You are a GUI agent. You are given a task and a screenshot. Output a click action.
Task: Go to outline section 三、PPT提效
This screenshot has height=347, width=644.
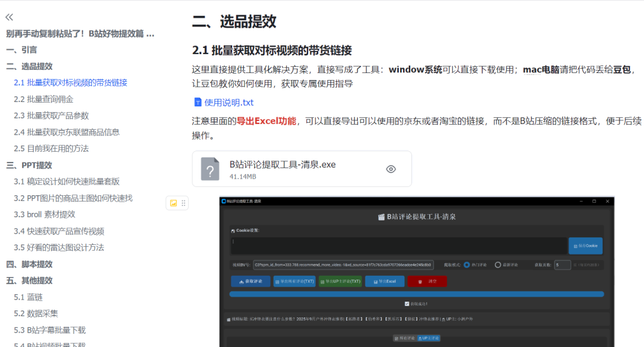(29, 165)
